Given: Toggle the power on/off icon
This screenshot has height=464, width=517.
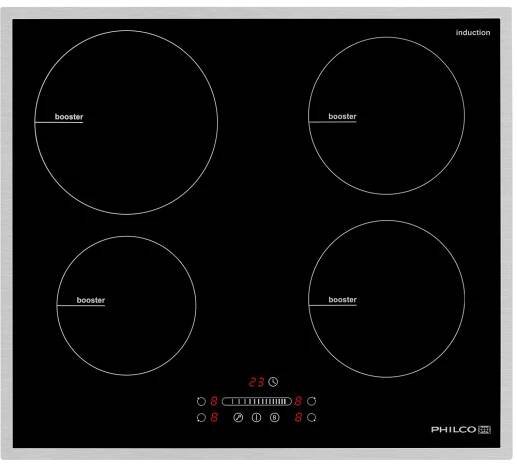Looking at the screenshot, I should tap(256, 417).
